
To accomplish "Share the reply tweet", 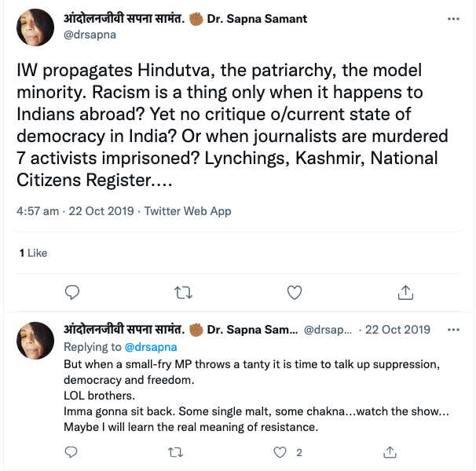I will [389, 452].
